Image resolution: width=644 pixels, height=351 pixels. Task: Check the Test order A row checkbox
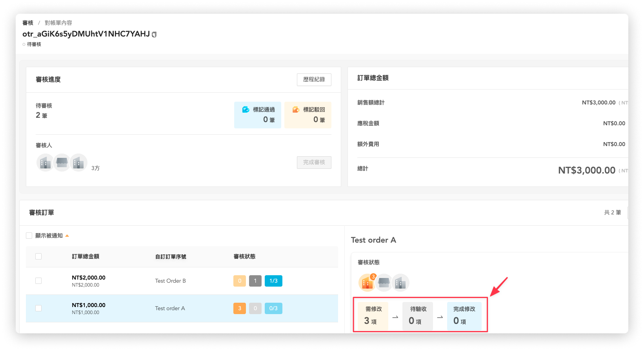(x=38, y=308)
